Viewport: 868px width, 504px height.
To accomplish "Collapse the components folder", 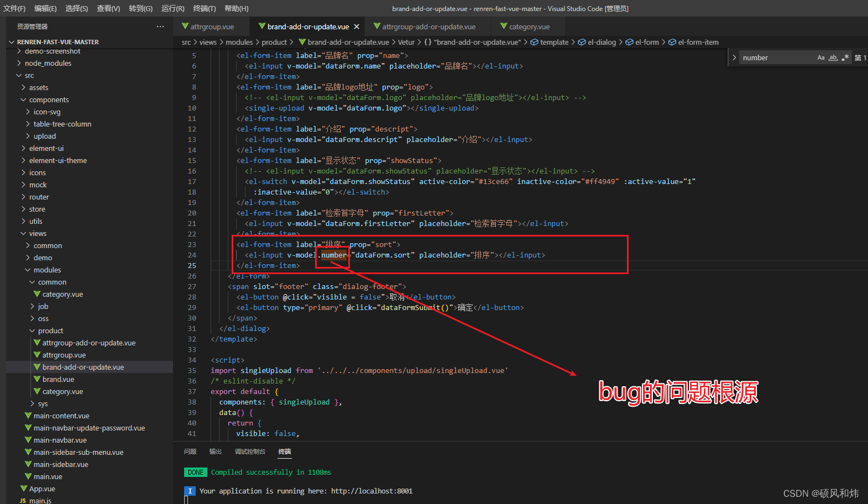I will tap(24, 99).
